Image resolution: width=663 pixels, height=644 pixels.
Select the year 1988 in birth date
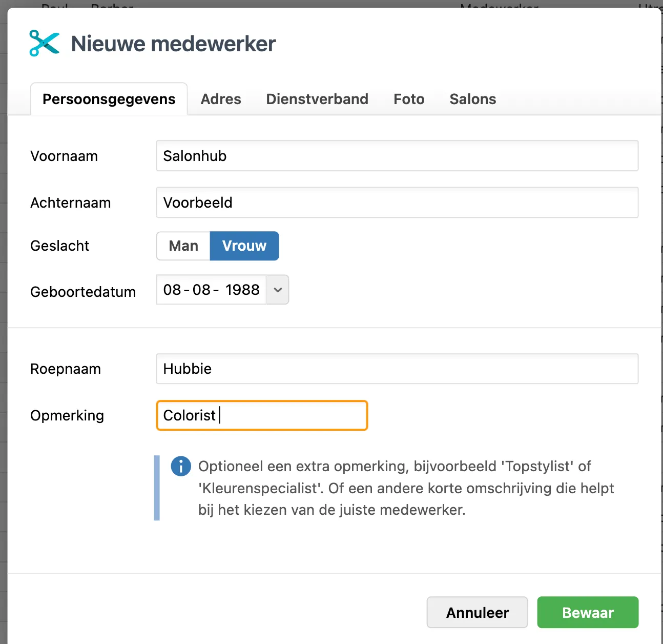(242, 290)
